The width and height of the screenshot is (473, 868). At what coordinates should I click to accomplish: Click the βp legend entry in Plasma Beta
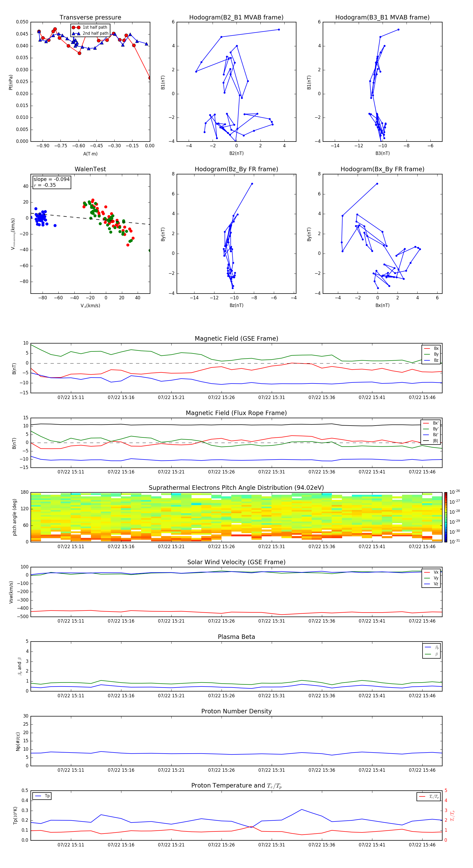[x=431, y=647]
